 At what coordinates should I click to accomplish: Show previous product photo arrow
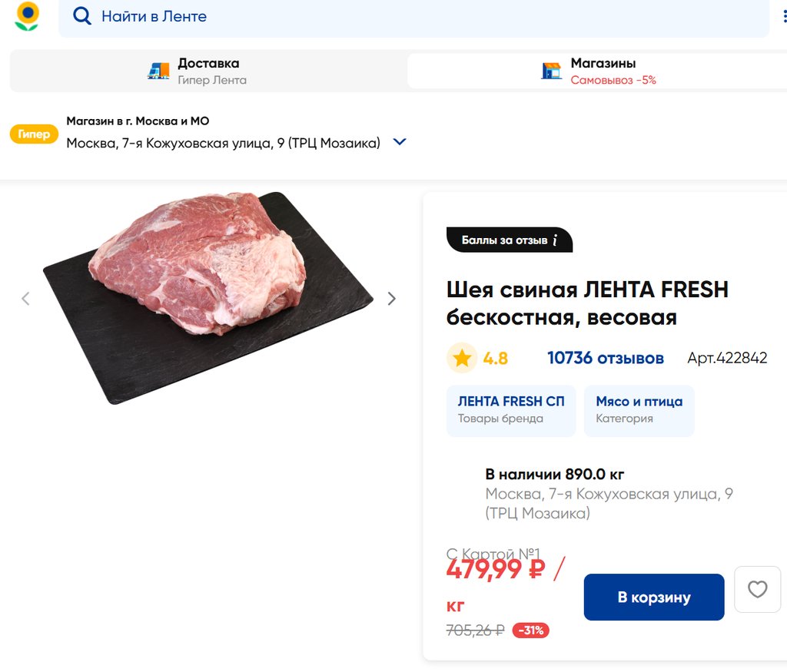point(25,299)
